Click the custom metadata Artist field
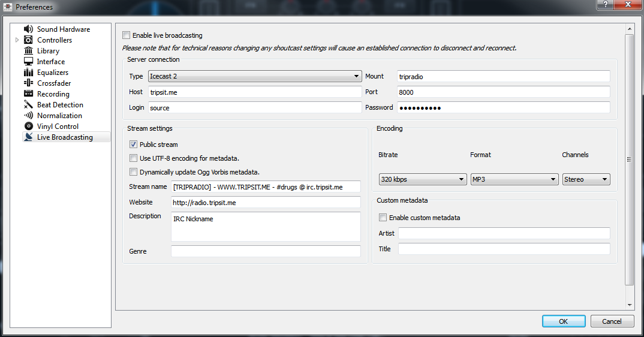 (504, 233)
